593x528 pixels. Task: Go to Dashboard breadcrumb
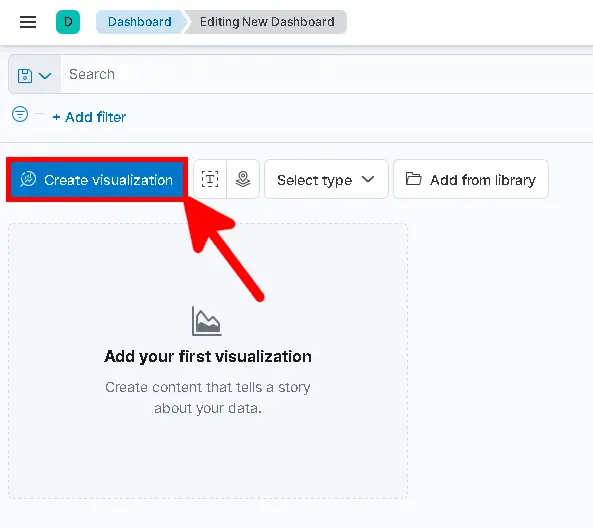(x=139, y=22)
